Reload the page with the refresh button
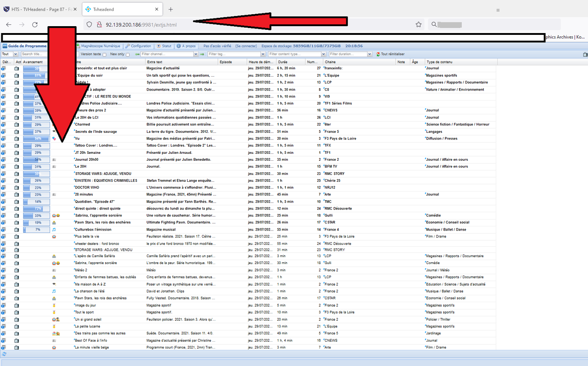Image resolution: width=588 pixels, height=366 pixels. point(34,24)
